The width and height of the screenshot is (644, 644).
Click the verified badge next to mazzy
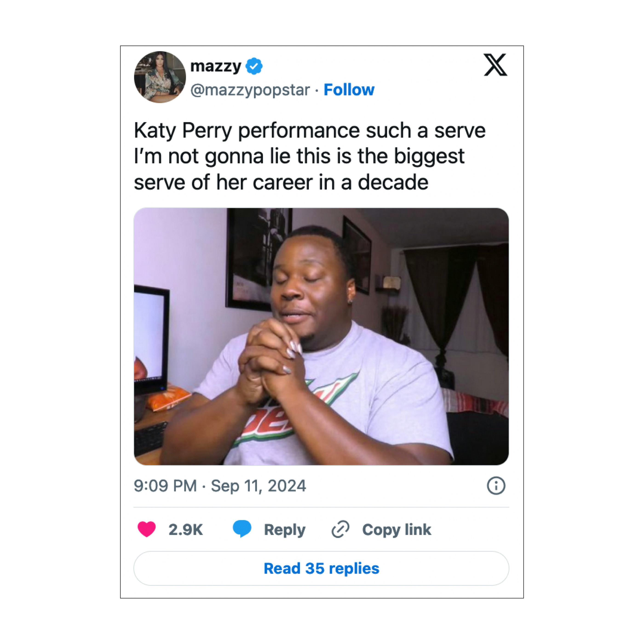pyautogui.click(x=254, y=66)
